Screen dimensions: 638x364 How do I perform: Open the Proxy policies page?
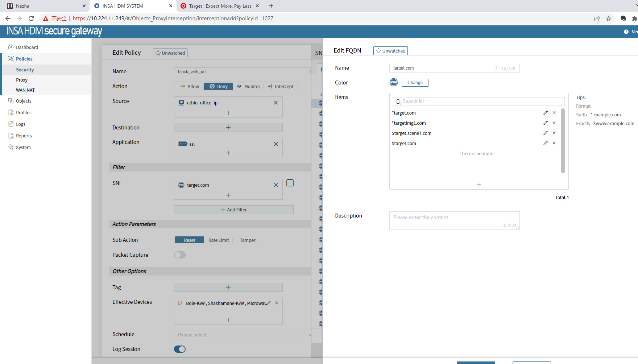pyautogui.click(x=22, y=80)
